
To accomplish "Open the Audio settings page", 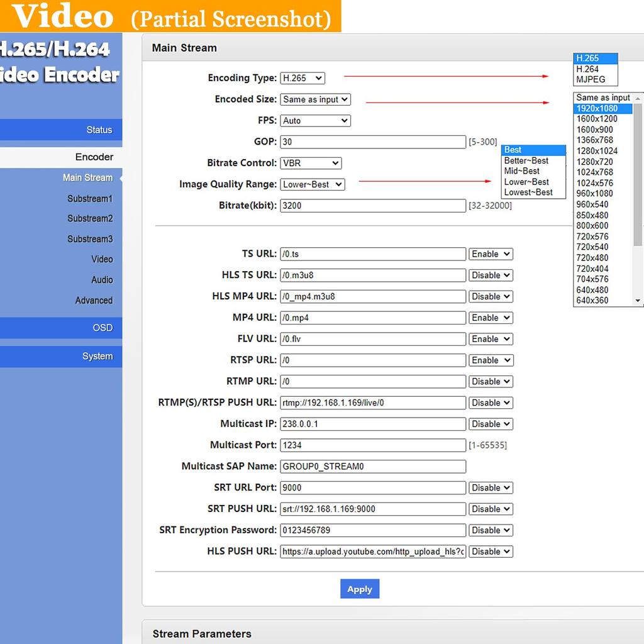I will coord(101,279).
